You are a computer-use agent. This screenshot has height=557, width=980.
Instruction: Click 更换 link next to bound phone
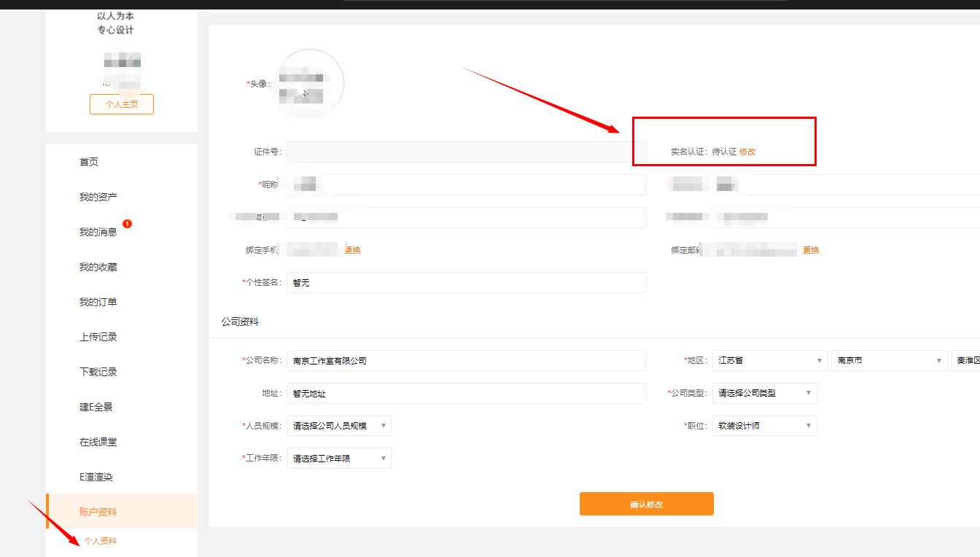(x=352, y=250)
